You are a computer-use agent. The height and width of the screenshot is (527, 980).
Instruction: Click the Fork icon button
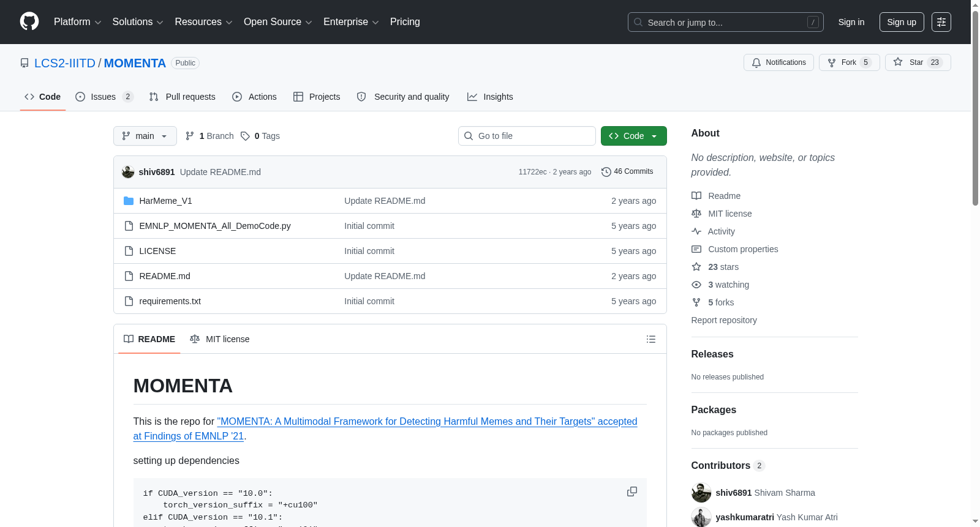pos(832,62)
